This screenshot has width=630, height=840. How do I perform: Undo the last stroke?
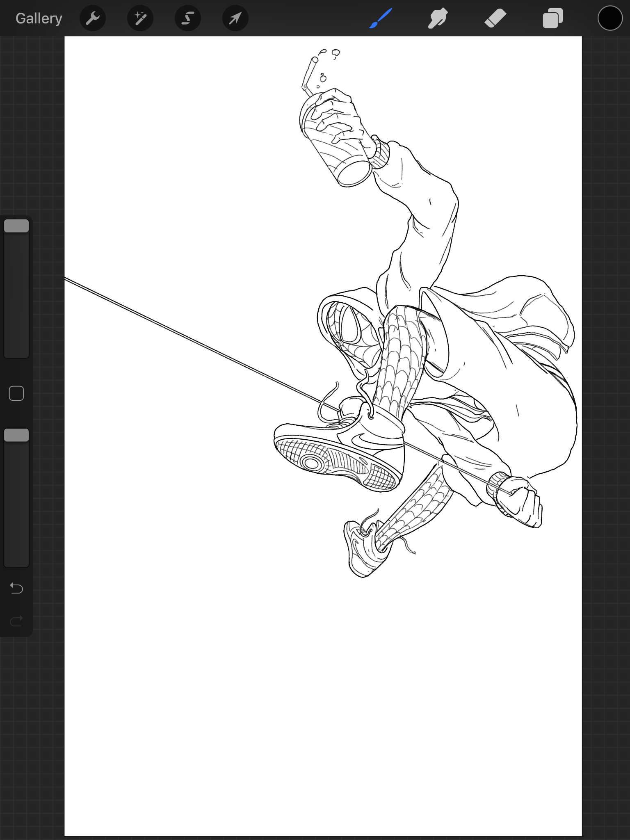(16, 588)
